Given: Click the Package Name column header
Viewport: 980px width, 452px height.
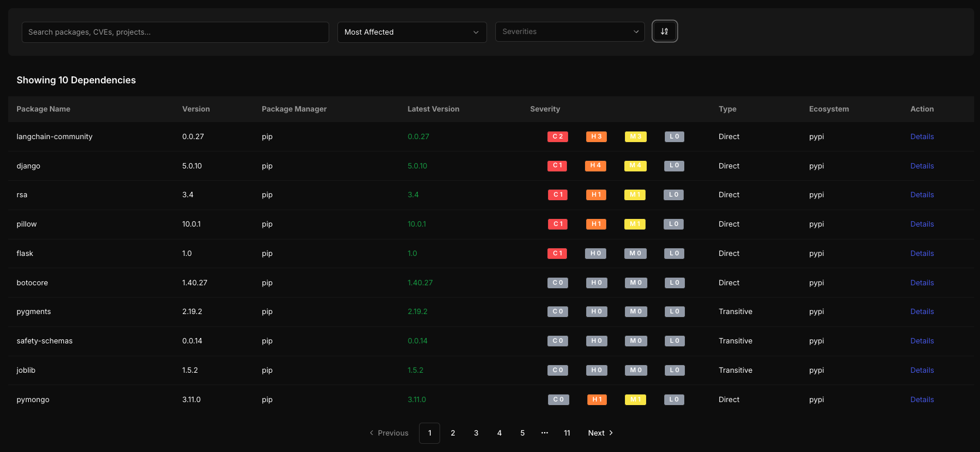Looking at the screenshot, I should pos(43,109).
